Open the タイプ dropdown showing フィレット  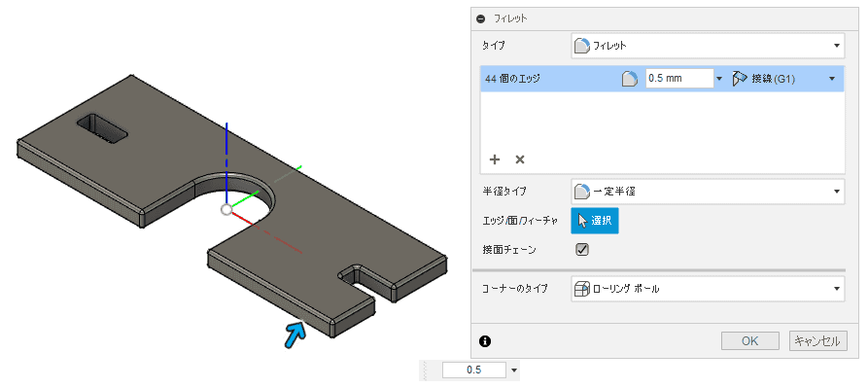[708, 46]
